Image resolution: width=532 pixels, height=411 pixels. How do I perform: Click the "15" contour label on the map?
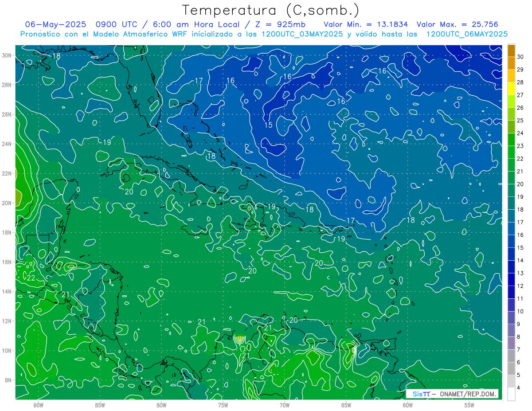coord(269,125)
